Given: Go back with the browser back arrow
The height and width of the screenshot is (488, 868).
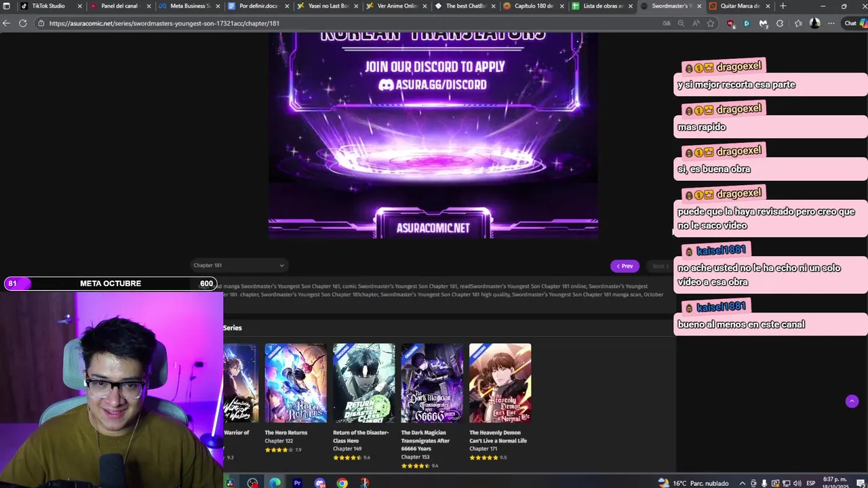Looking at the screenshot, I should click(x=7, y=23).
